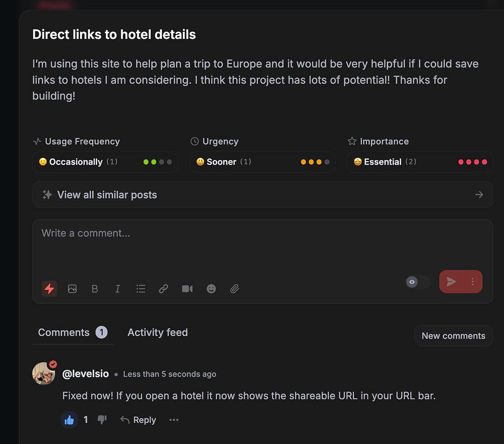Open the send options three-dot menu

pos(473,282)
